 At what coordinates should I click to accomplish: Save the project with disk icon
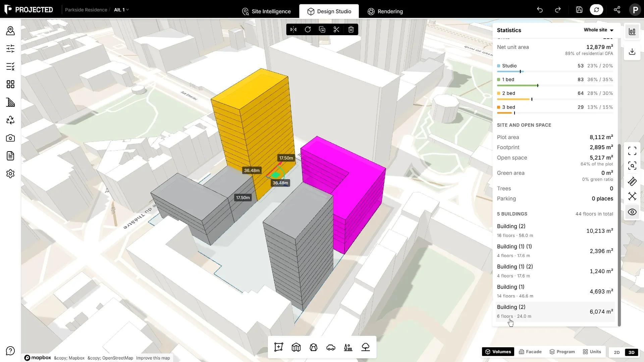point(579,10)
